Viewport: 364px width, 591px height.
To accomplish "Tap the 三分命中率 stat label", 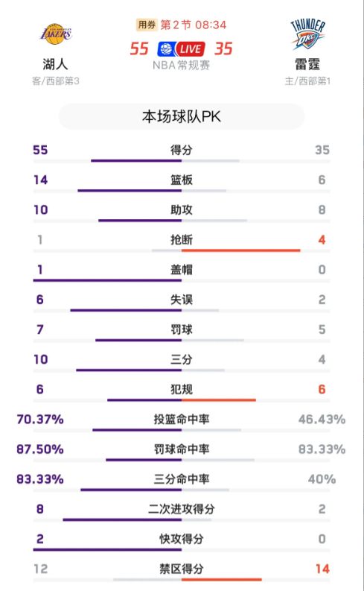I will pos(182,479).
